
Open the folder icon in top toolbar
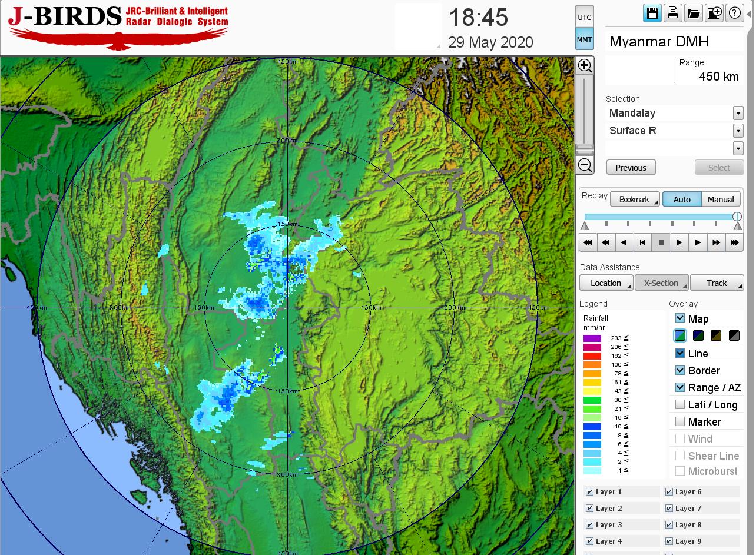694,13
